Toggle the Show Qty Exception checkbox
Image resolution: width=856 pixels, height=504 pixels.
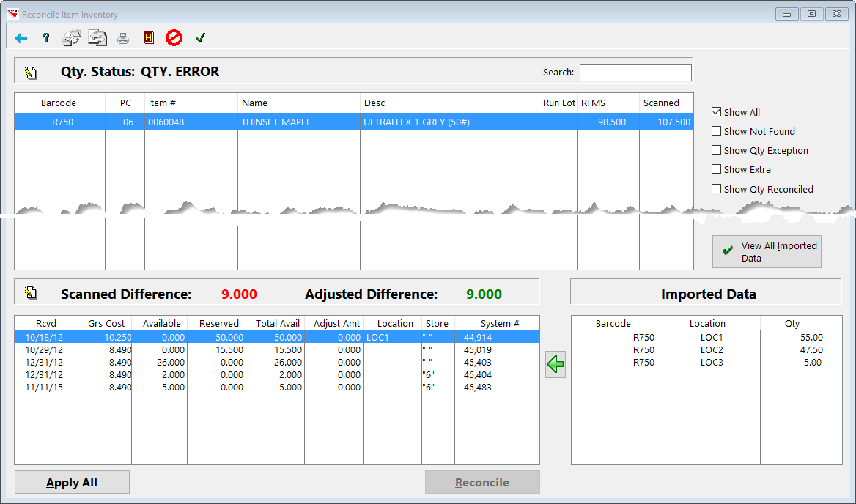pos(717,150)
